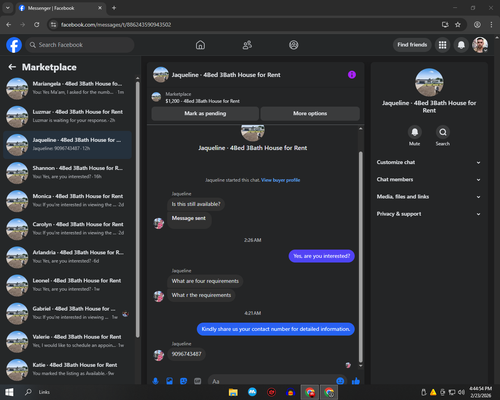Go back with the Marketplace arrow

click(x=12, y=67)
